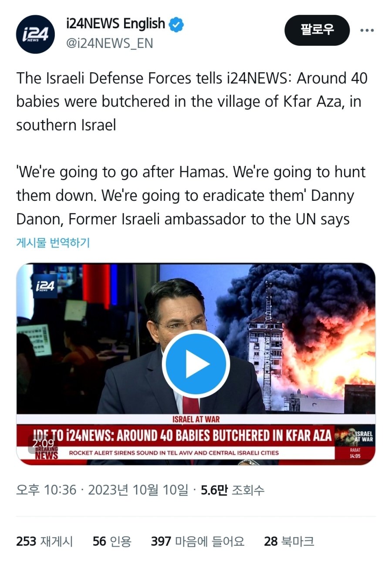Follow i24NEWS English with 팔로우 button

(x=317, y=30)
